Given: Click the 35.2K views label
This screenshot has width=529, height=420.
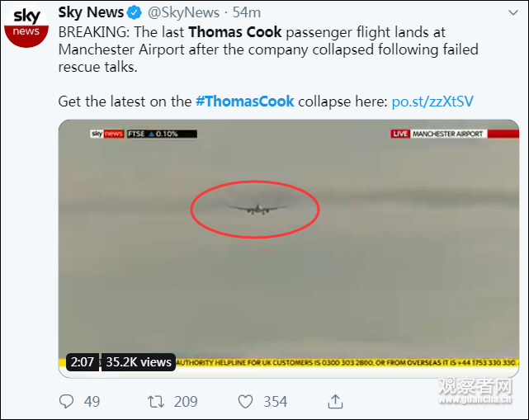Looking at the screenshot, I should click(x=138, y=361).
